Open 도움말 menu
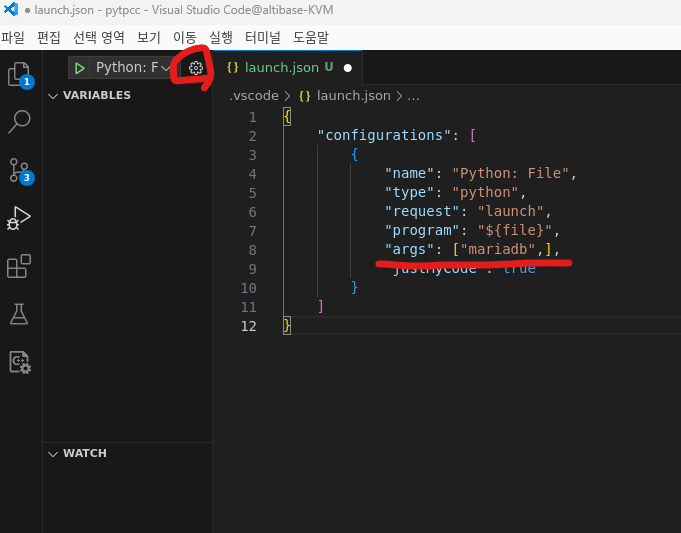The image size is (681, 533). point(311,37)
